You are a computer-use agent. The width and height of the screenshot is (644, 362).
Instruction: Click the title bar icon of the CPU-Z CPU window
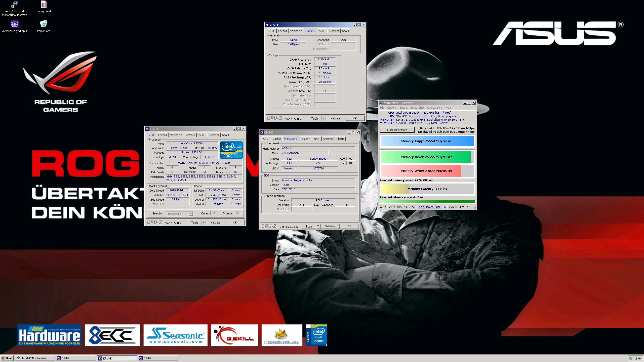[147, 129]
